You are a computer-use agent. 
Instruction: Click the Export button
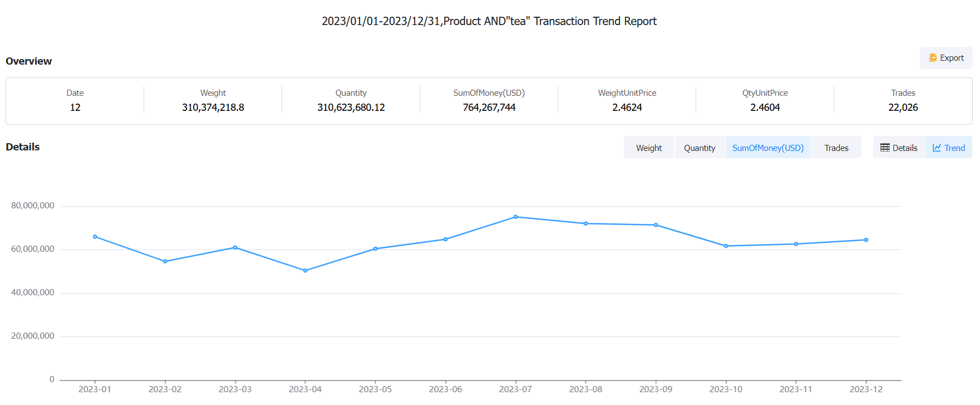tap(946, 58)
